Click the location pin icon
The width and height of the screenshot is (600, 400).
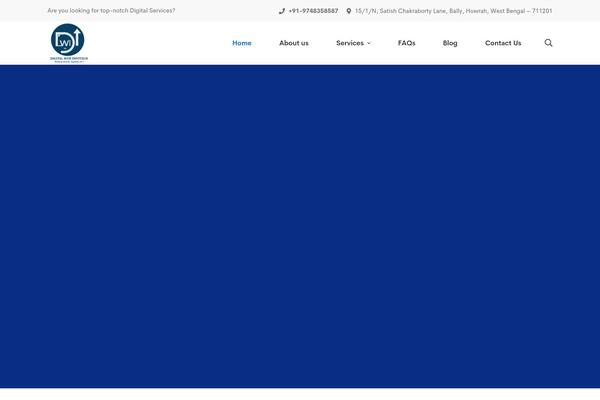(x=349, y=11)
